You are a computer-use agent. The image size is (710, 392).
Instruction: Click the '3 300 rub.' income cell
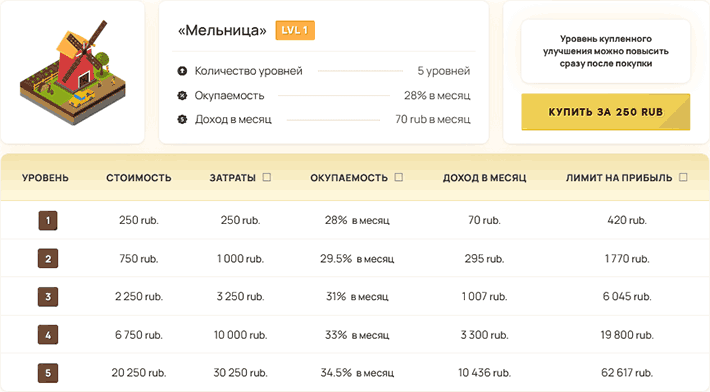point(485,335)
